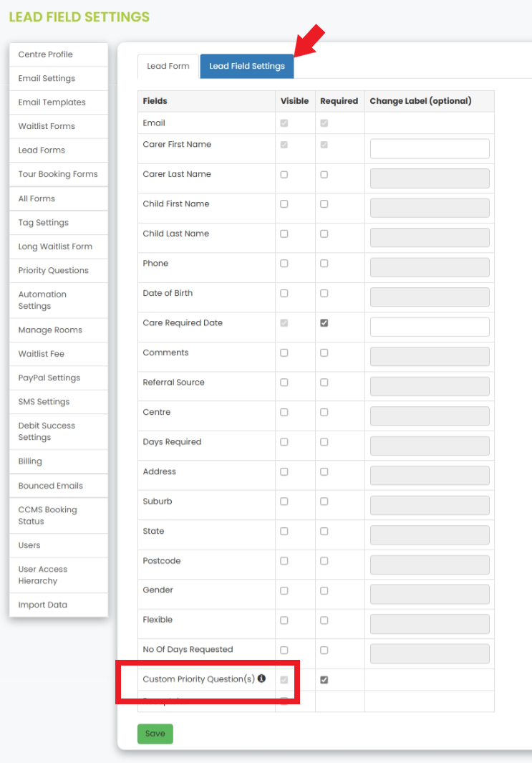The image size is (532, 763).
Task: Click Change Label input for Care Required Date
Action: (x=430, y=327)
